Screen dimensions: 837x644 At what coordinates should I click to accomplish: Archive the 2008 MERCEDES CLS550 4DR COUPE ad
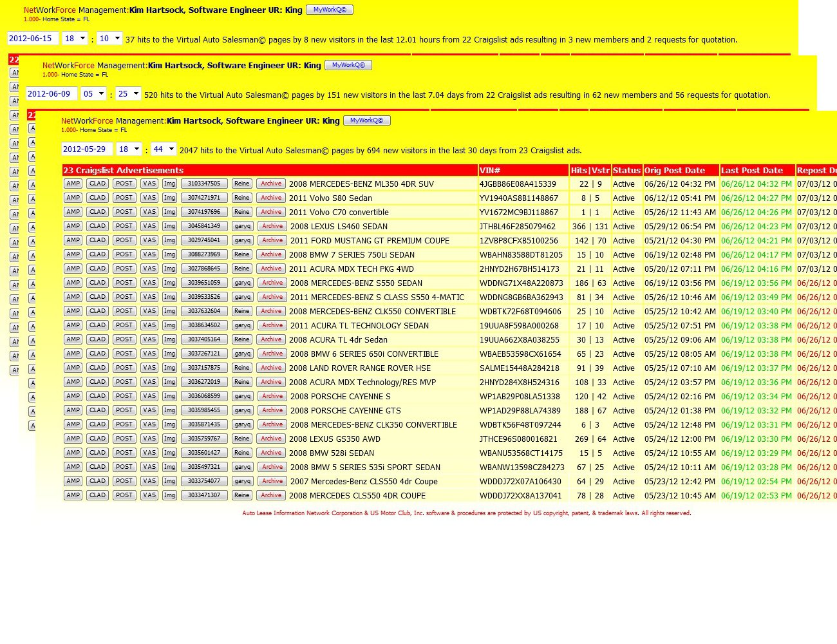pyautogui.click(x=271, y=495)
